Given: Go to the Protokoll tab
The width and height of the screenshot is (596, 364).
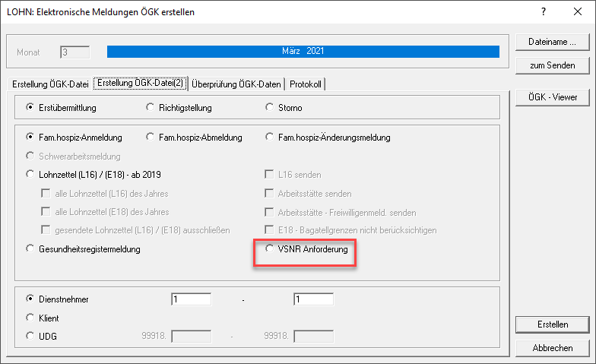Looking at the screenshot, I should [308, 84].
